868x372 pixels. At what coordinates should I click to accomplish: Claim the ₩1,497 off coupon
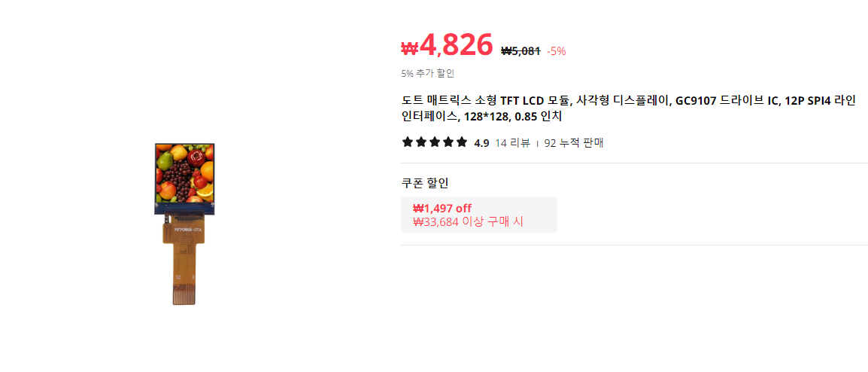tap(479, 215)
